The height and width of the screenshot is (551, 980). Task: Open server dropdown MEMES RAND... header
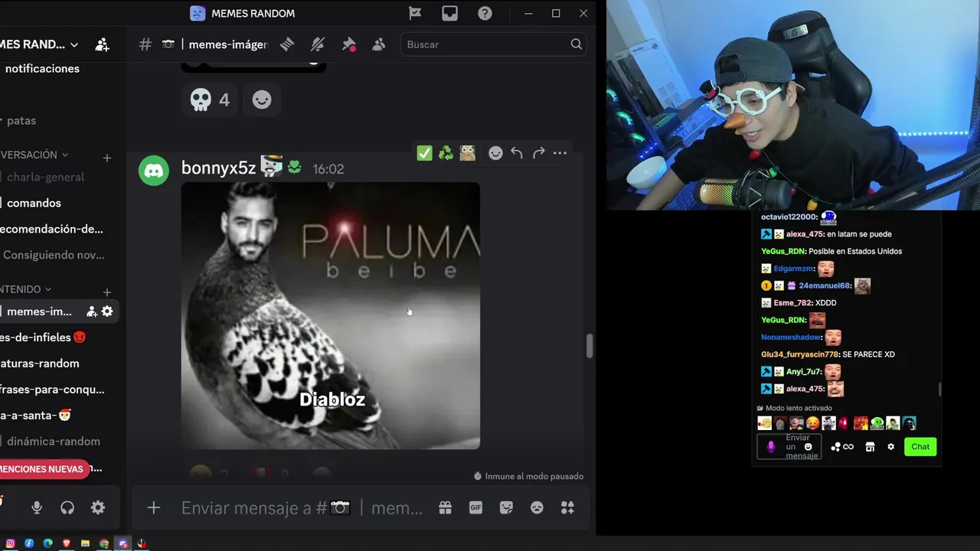pos(40,44)
